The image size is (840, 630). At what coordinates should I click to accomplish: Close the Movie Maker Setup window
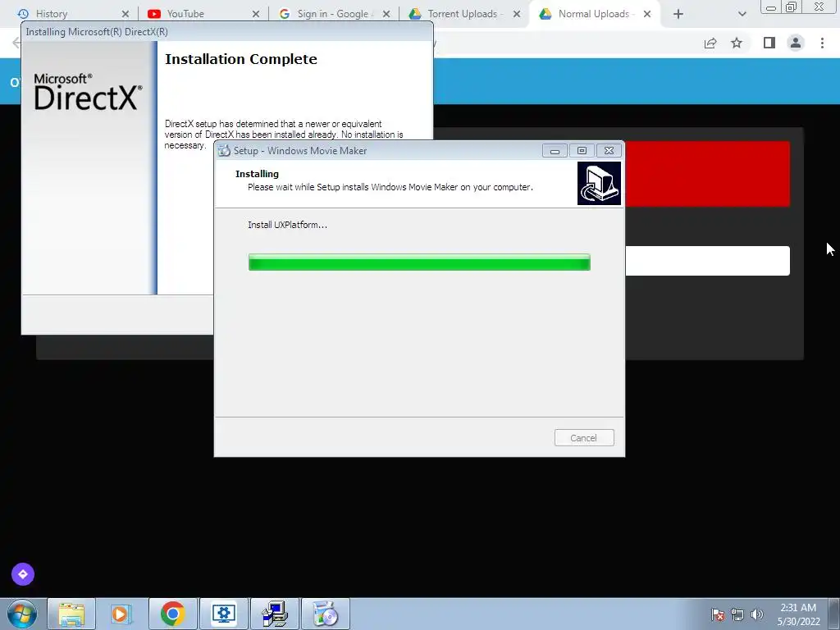609,151
